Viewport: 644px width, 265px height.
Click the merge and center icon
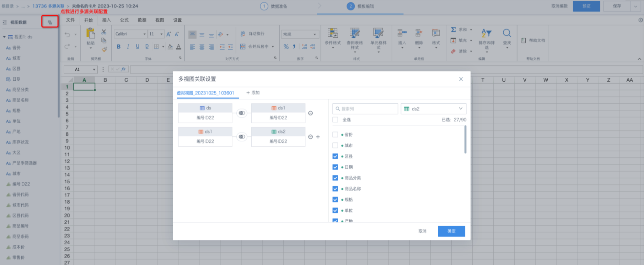243,47
